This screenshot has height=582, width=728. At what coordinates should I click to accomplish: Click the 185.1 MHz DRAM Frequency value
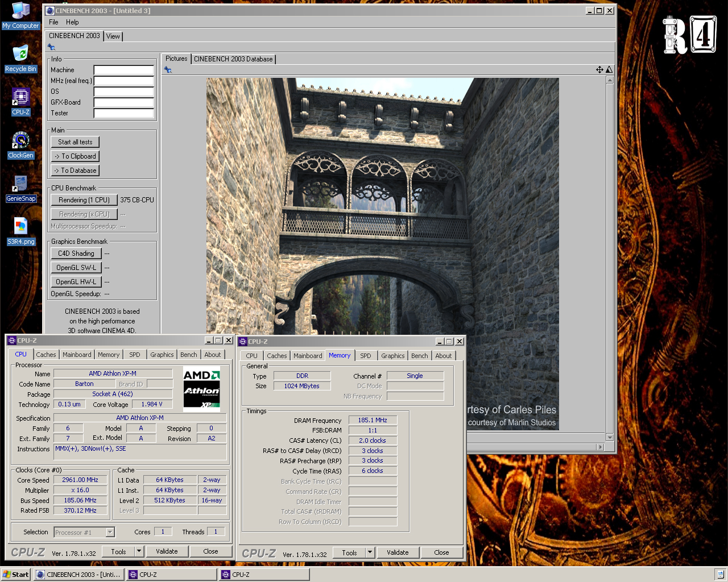click(373, 420)
